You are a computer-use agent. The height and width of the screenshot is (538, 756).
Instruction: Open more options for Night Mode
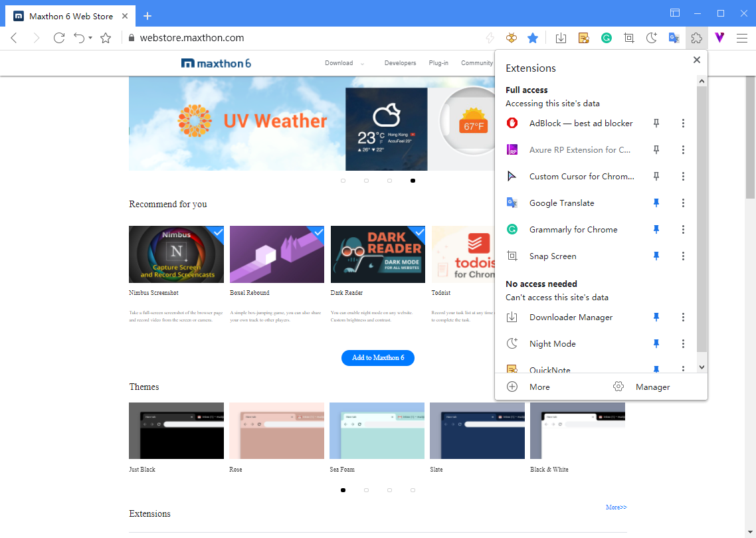(x=683, y=344)
